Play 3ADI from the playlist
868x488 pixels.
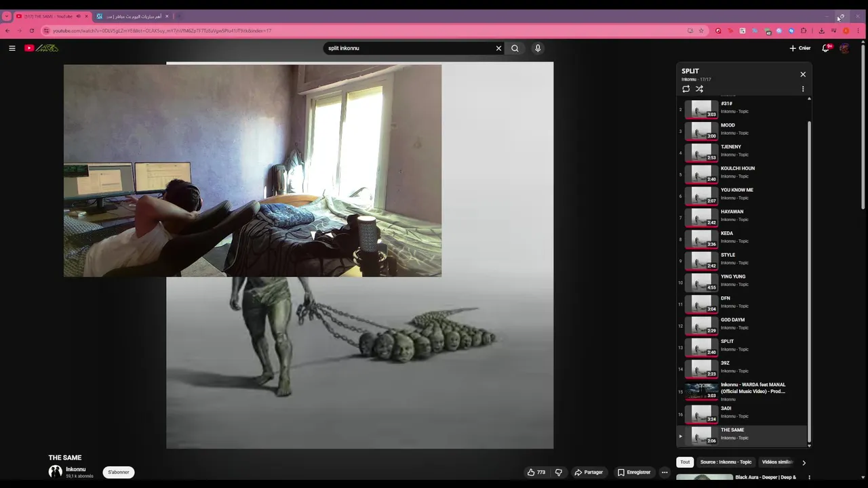[742, 414]
